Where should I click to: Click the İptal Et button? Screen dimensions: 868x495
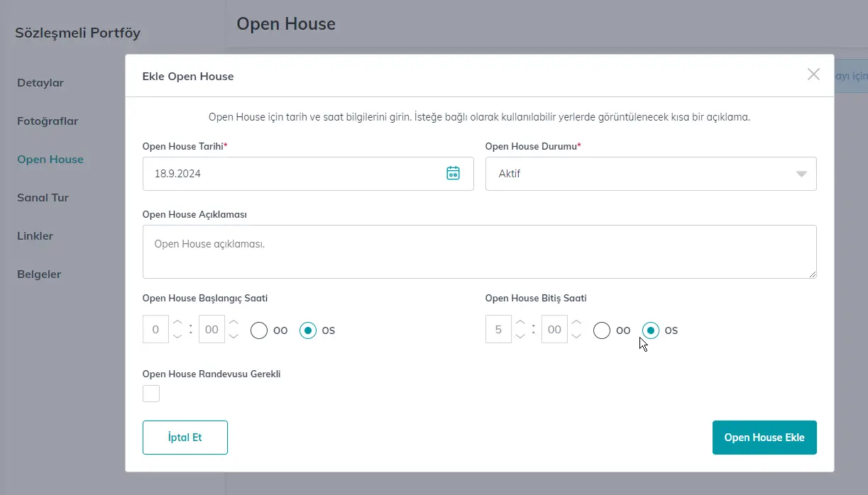pos(185,438)
